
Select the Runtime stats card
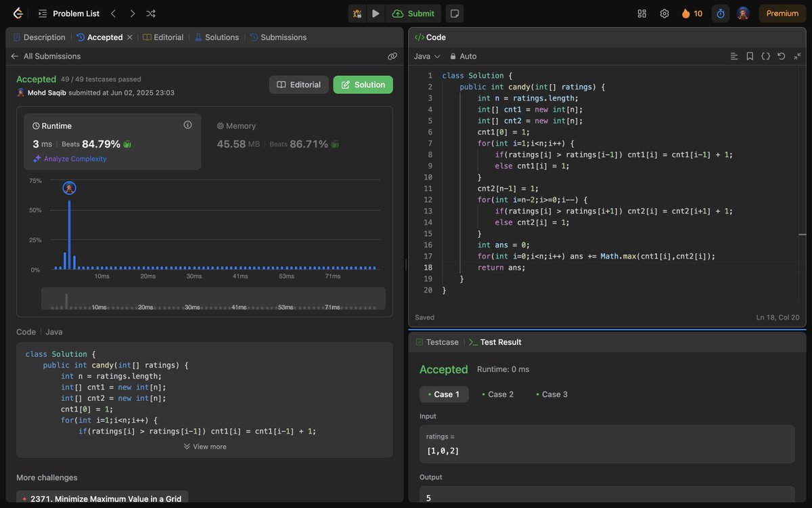coord(112,142)
